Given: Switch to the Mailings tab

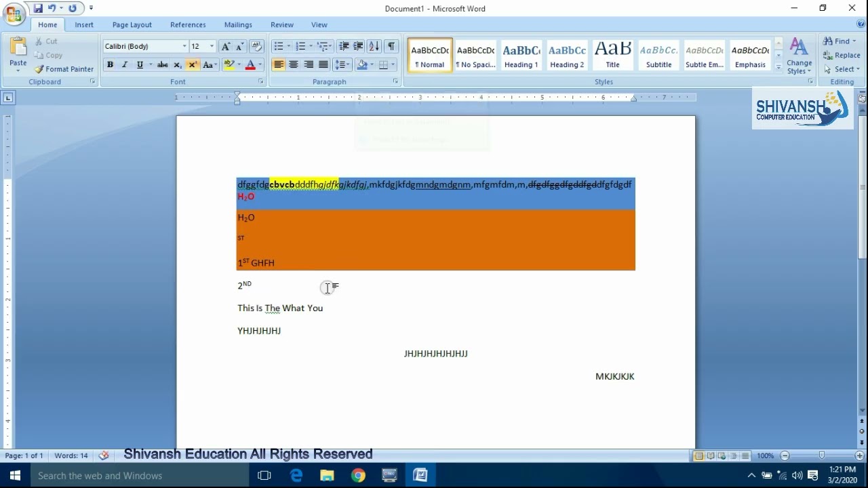Looking at the screenshot, I should tap(238, 24).
